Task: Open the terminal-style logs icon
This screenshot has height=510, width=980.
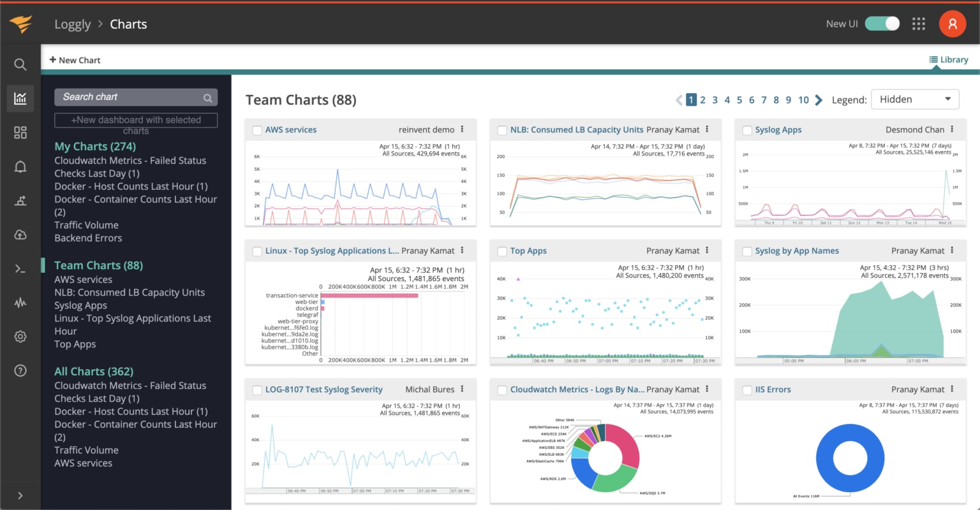Action: 20,268
